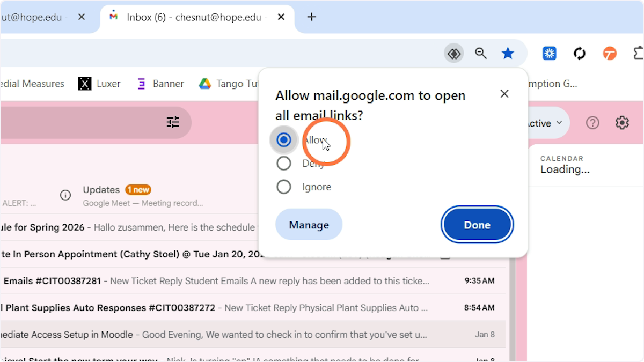Click the Manage button
The height and width of the screenshot is (362, 644).
(x=309, y=225)
